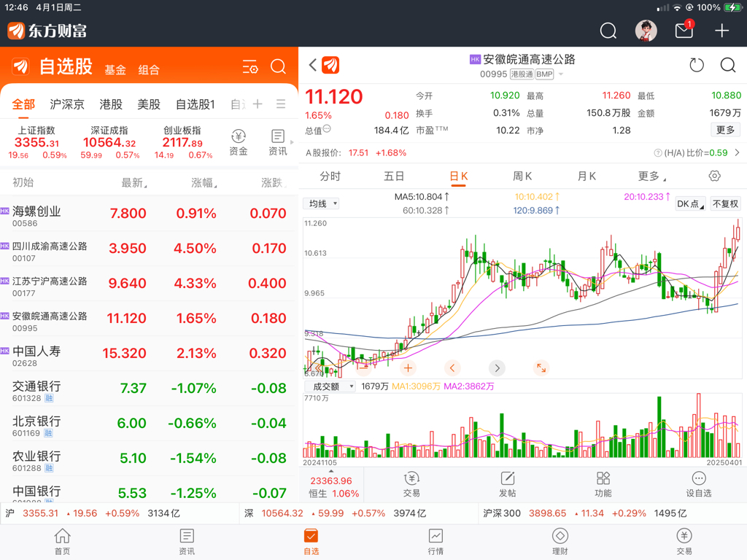Open the watchlist group menu lines
This screenshot has width=747, height=560.
tap(281, 104)
